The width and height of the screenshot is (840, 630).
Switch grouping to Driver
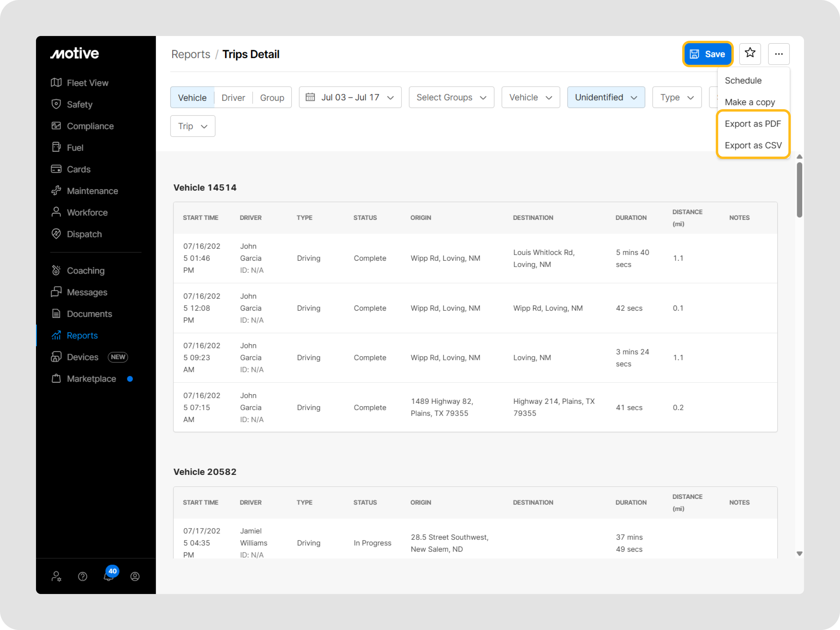(233, 97)
